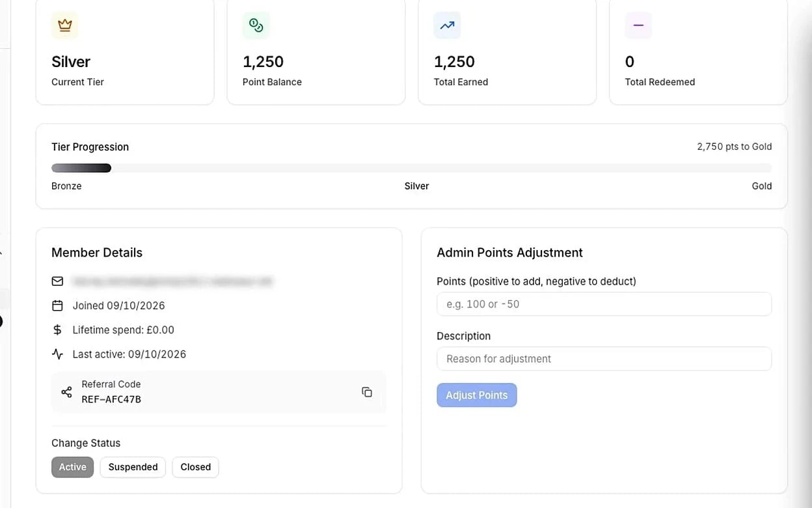This screenshot has width=812, height=508.
Task: Click the coins icon above Point Balance
Action: (256, 25)
